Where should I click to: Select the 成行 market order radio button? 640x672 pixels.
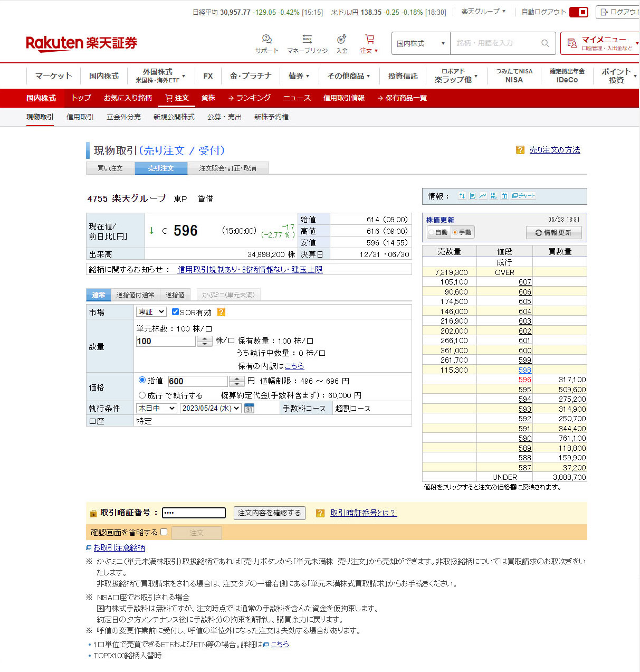pos(142,395)
